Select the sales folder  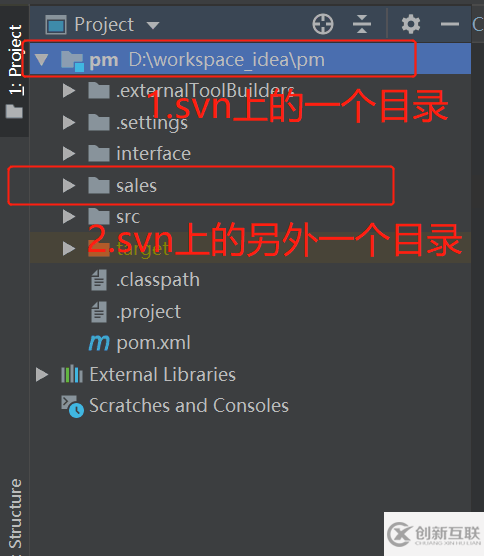point(136,185)
